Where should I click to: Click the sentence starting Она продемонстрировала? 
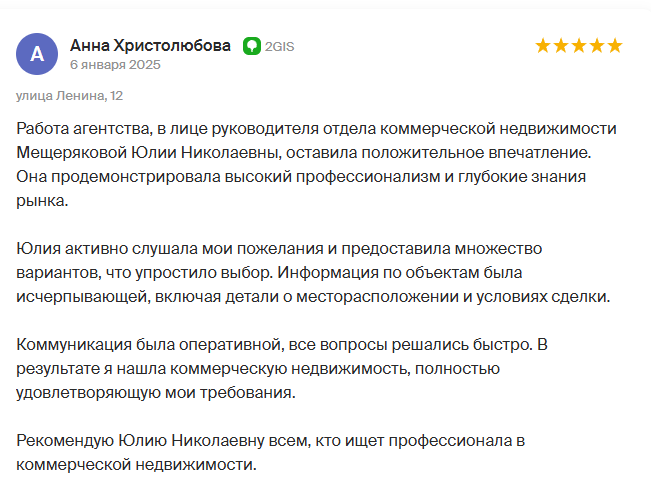tap(301, 189)
